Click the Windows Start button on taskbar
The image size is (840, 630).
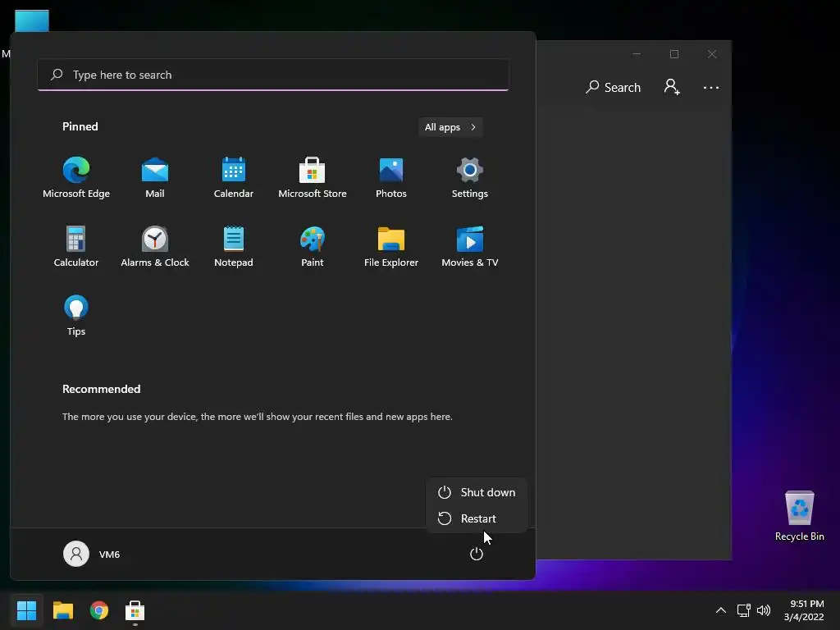(26, 610)
